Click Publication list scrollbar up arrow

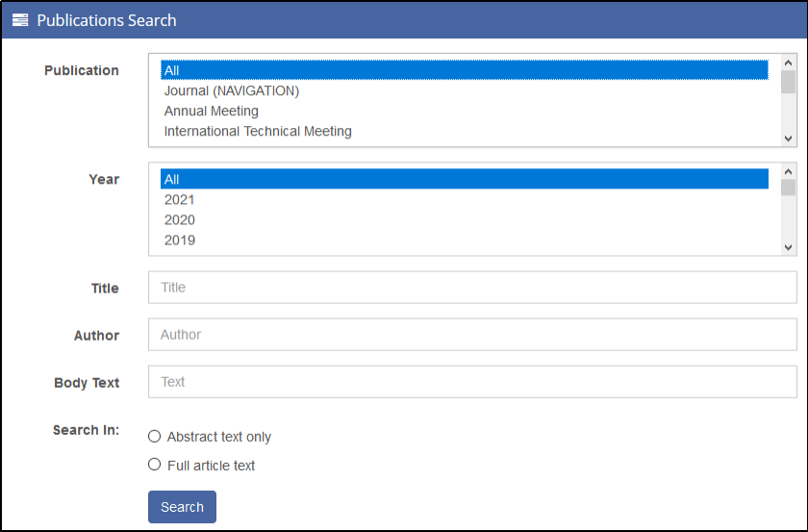[788, 63]
